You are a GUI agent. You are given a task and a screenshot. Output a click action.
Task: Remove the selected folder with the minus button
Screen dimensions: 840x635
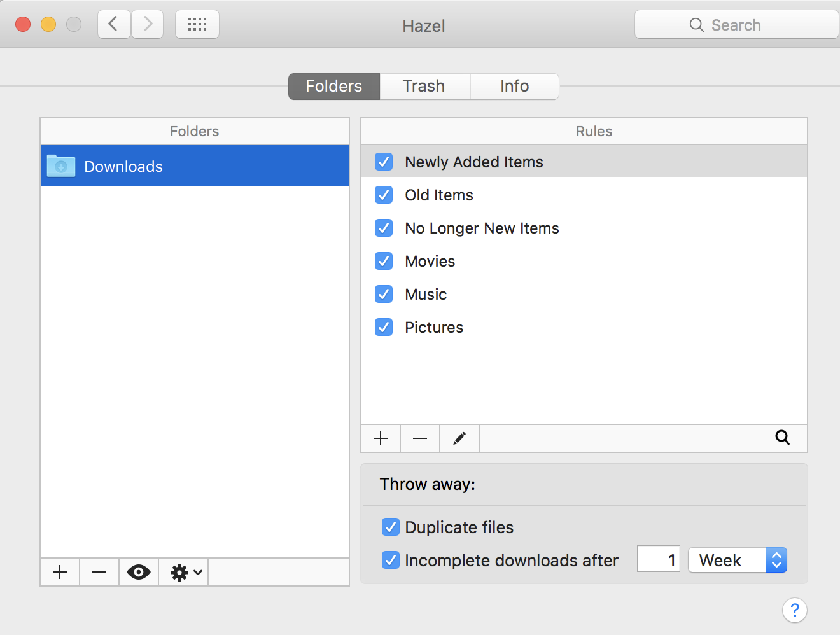99,572
